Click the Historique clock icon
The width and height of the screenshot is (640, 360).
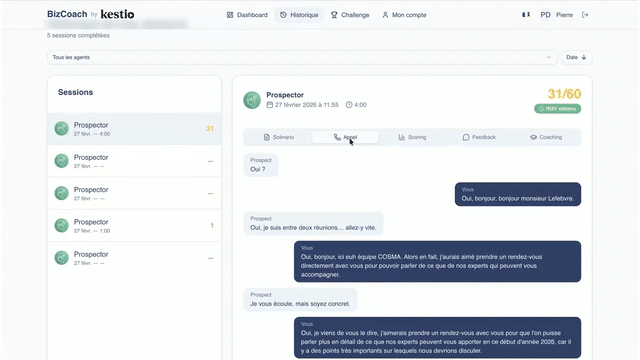point(283,15)
